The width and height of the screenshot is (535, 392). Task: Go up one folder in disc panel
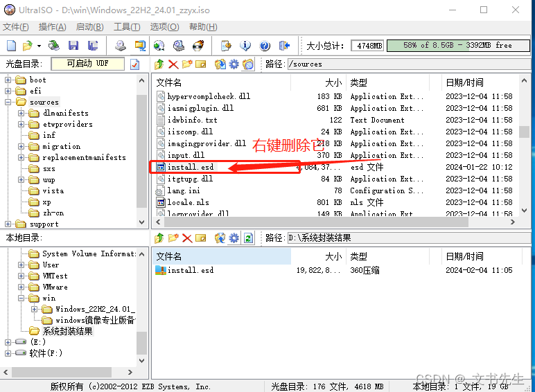pyautogui.click(x=159, y=64)
